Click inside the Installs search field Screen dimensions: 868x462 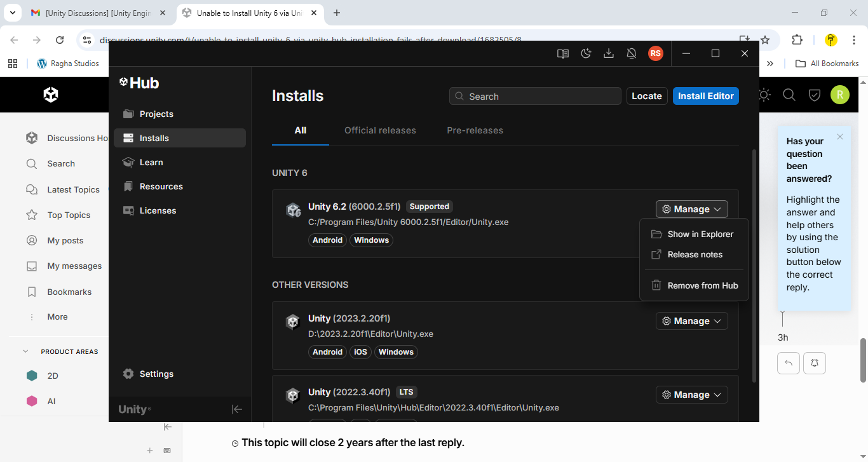click(534, 95)
